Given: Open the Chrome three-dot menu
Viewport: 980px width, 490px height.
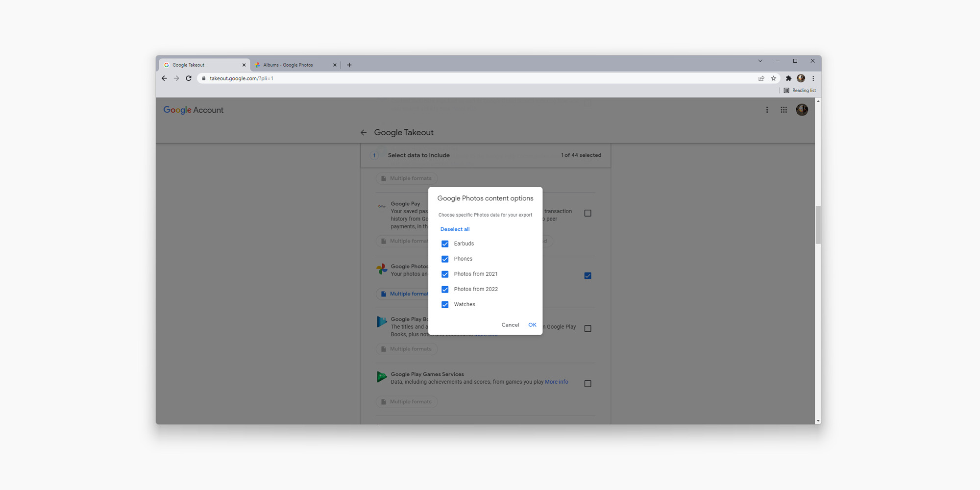Looking at the screenshot, I should coord(813,78).
